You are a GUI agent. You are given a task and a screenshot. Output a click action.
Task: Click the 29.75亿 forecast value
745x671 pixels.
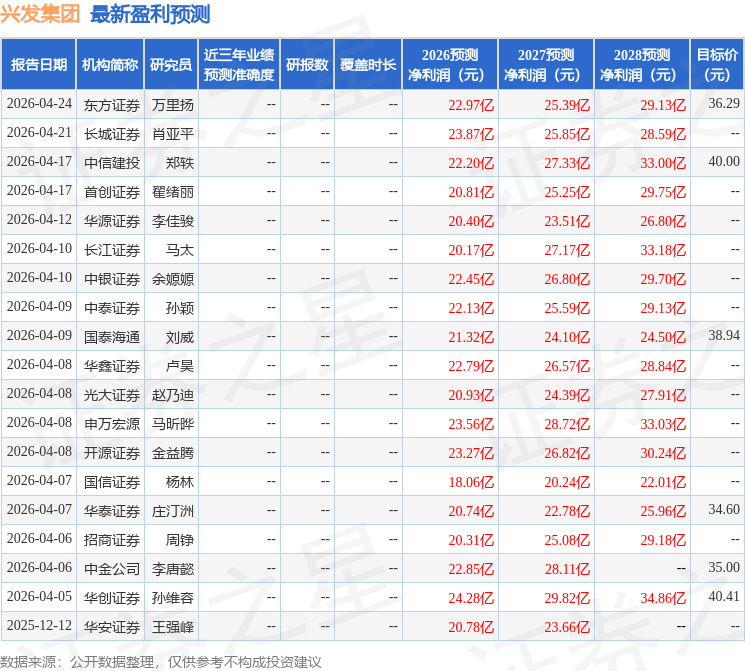pyautogui.click(x=663, y=192)
